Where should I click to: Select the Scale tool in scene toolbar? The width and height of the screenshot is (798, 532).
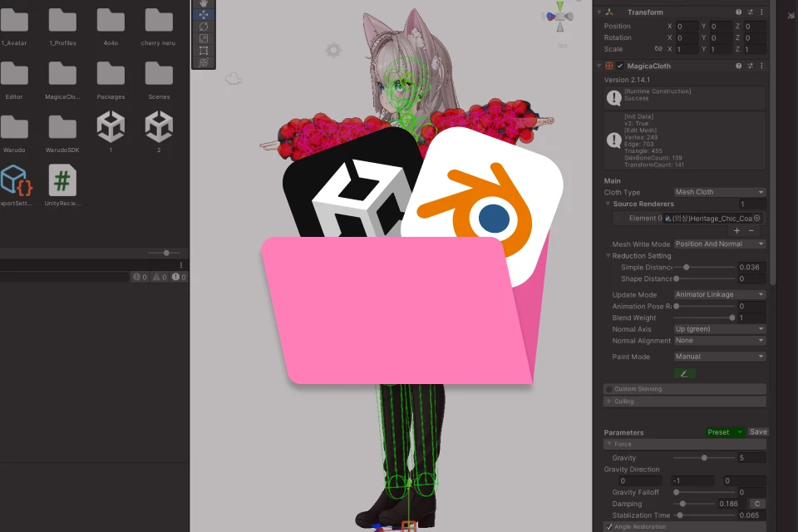(x=204, y=39)
